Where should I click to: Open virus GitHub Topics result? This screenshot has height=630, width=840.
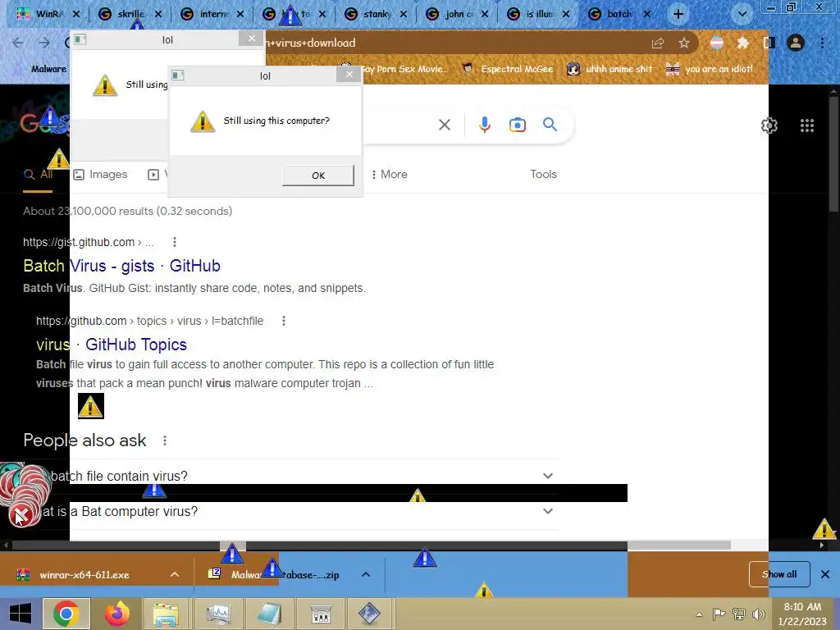[x=112, y=345]
